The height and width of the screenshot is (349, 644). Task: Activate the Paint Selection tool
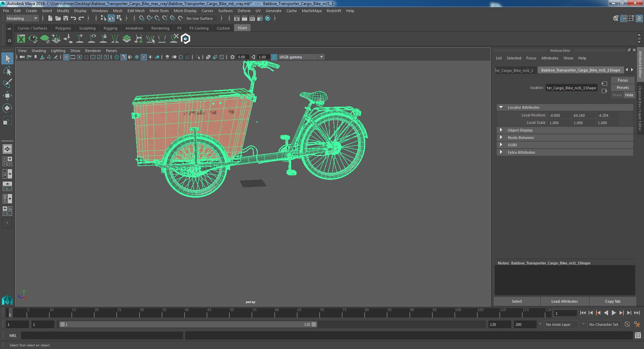[x=7, y=83]
